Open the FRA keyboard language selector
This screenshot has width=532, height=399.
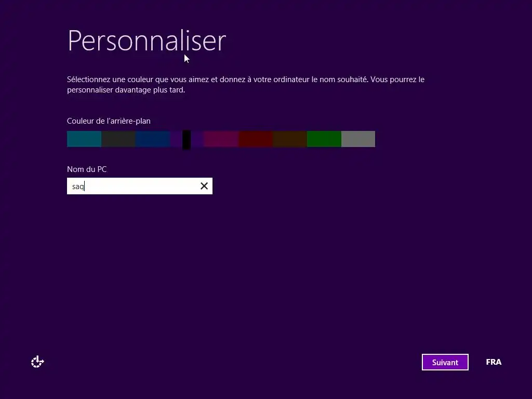coord(494,362)
